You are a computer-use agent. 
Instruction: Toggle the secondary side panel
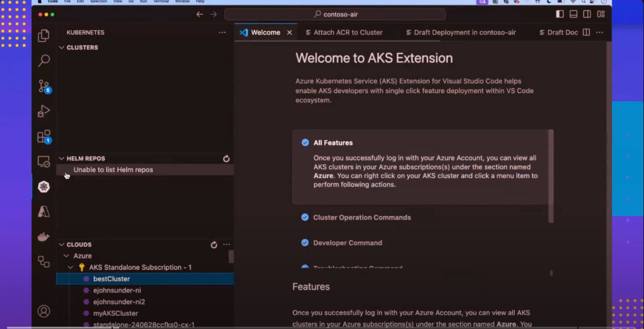point(587,14)
